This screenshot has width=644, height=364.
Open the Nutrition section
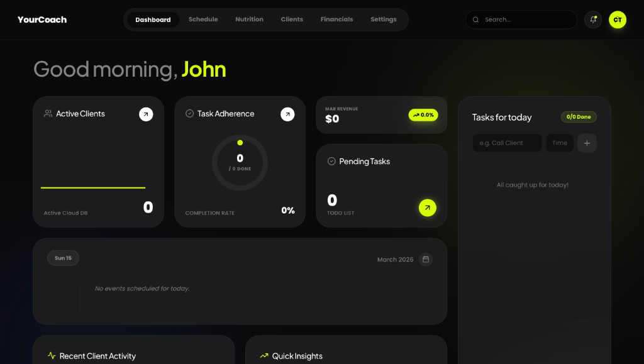[249, 19]
